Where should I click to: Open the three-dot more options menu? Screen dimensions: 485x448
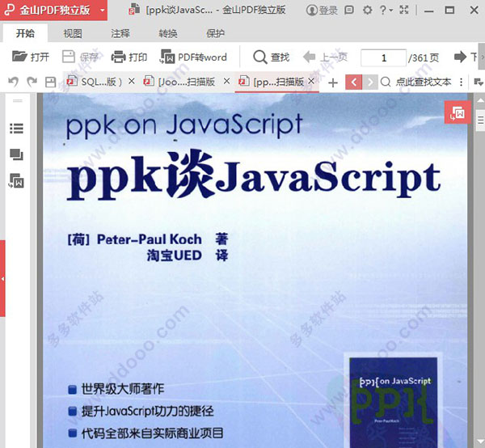[x=462, y=82]
